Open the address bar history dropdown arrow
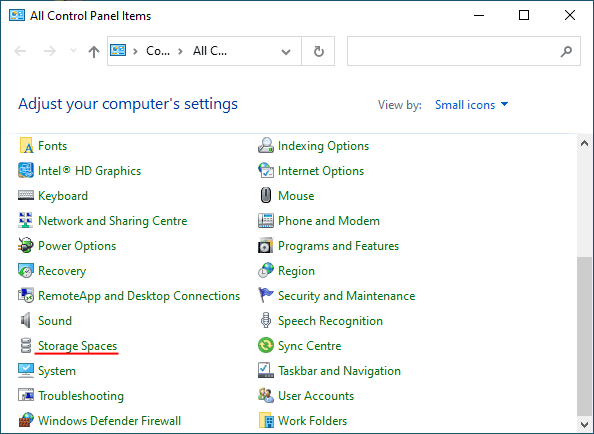 286,52
